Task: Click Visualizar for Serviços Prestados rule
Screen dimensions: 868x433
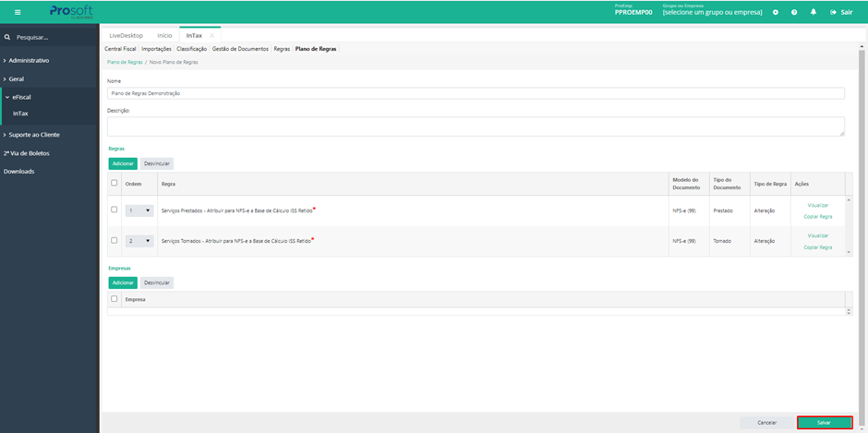Action: [x=817, y=205]
